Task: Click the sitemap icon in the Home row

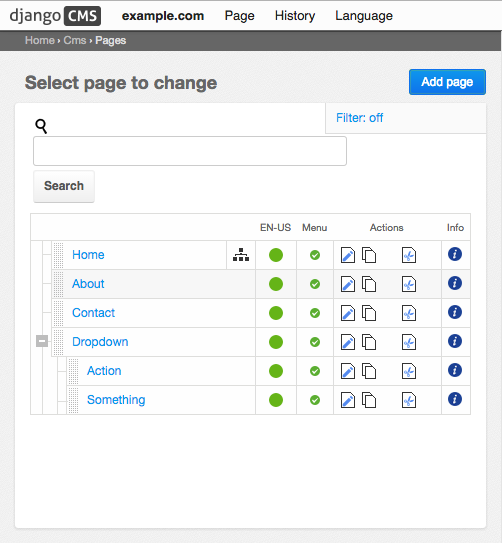Action: [241, 255]
